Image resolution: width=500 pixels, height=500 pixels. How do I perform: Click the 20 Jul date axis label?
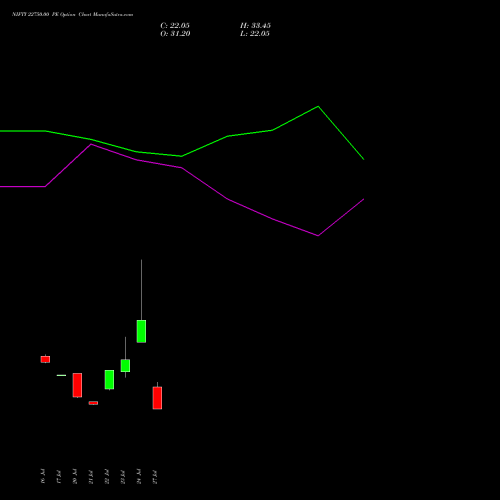75,476
